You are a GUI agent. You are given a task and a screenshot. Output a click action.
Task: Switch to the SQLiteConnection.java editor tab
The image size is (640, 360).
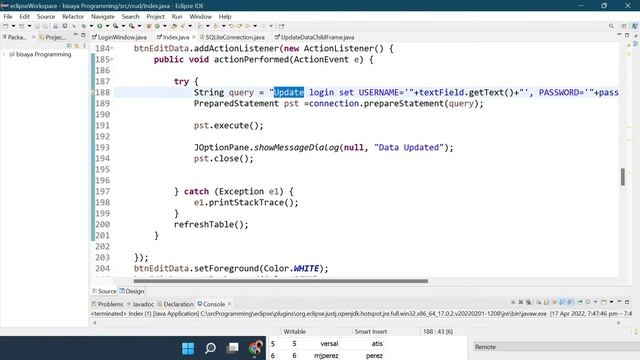click(232, 37)
